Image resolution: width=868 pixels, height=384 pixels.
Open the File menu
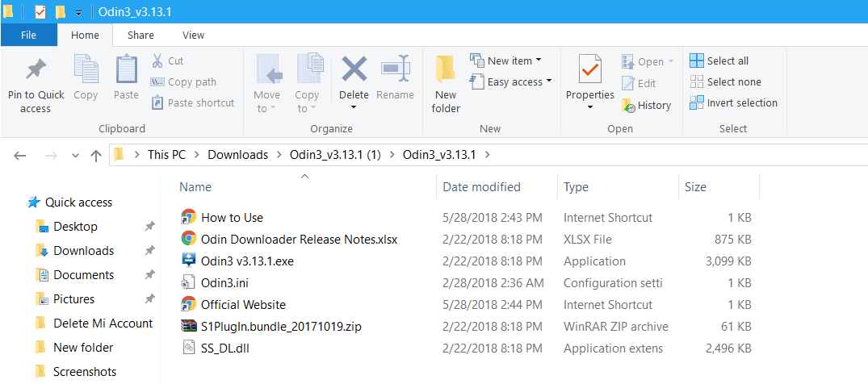pyautogui.click(x=28, y=35)
